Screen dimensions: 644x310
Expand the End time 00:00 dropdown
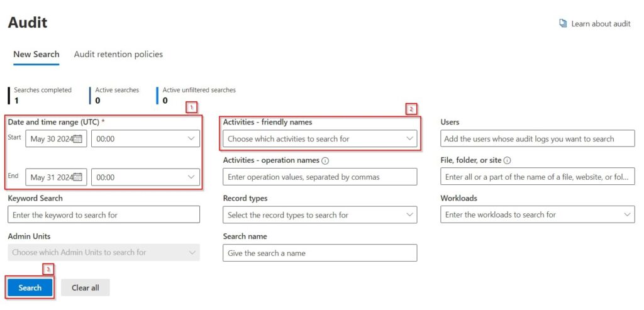pyautogui.click(x=145, y=177)
